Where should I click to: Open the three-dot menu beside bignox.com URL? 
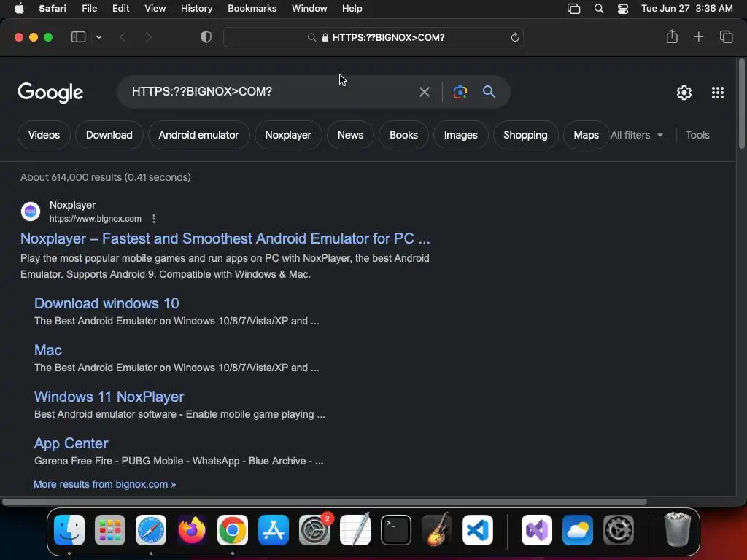coord(153,219)
